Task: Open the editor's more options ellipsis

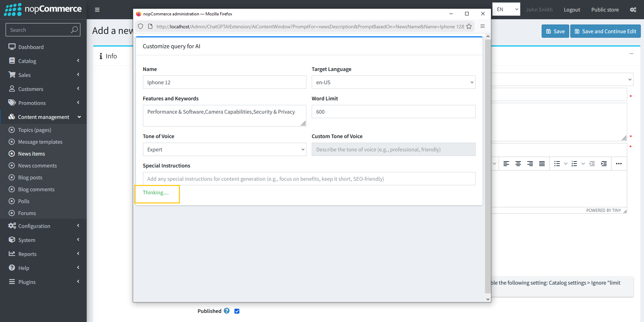Action: click(x=619, y=164)
